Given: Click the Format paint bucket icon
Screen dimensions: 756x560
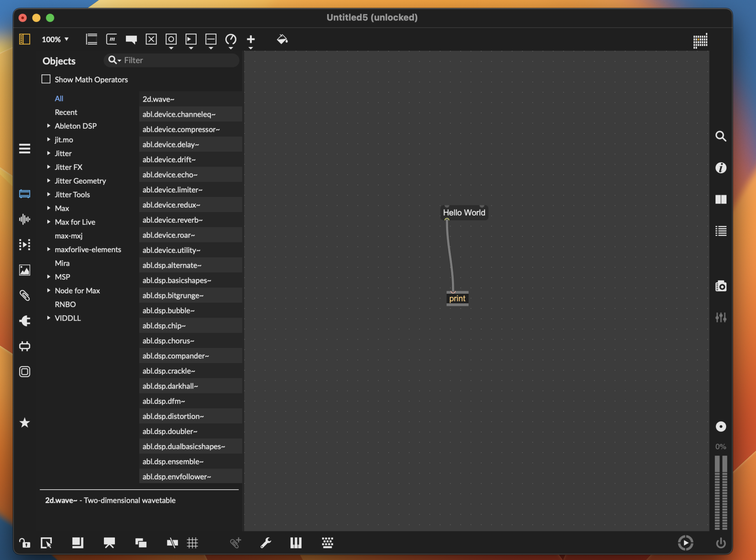Looking at the screenshot, I should (282, 39).
